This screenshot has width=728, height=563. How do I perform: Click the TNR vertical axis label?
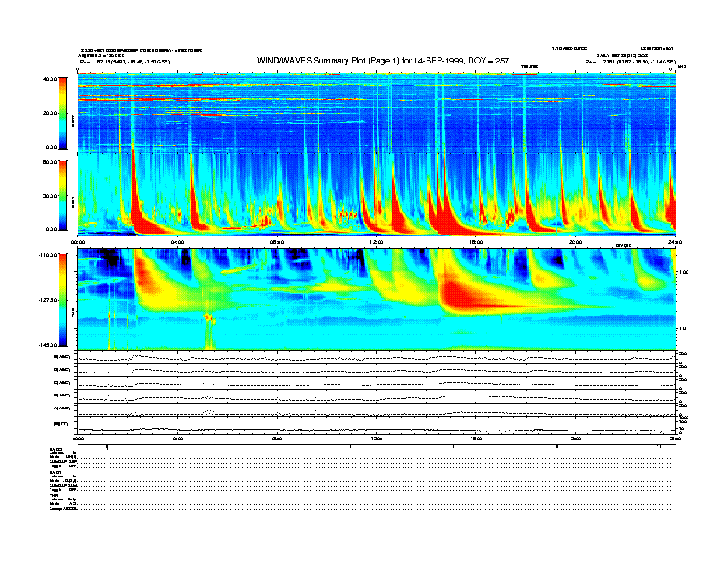click(x=73, y=314)
